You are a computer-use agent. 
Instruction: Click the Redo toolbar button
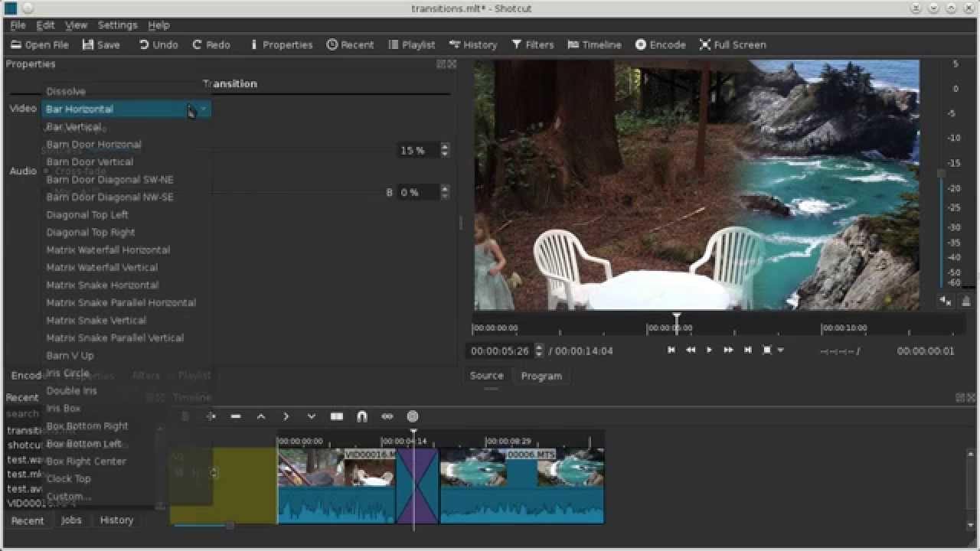(211, 44)
